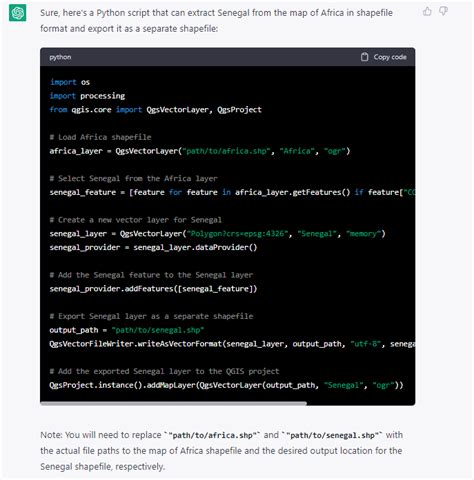Click the senegal_provider.addFeatures code line
Viewport: 474px width, 480px height.
tap(153, 289)
